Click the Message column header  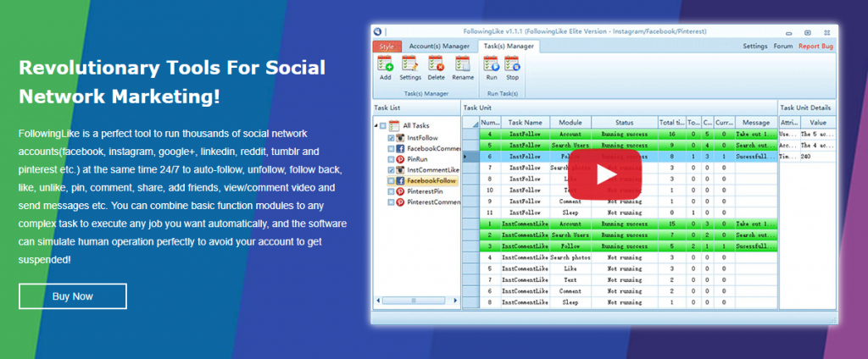click(x=756, y=123)
